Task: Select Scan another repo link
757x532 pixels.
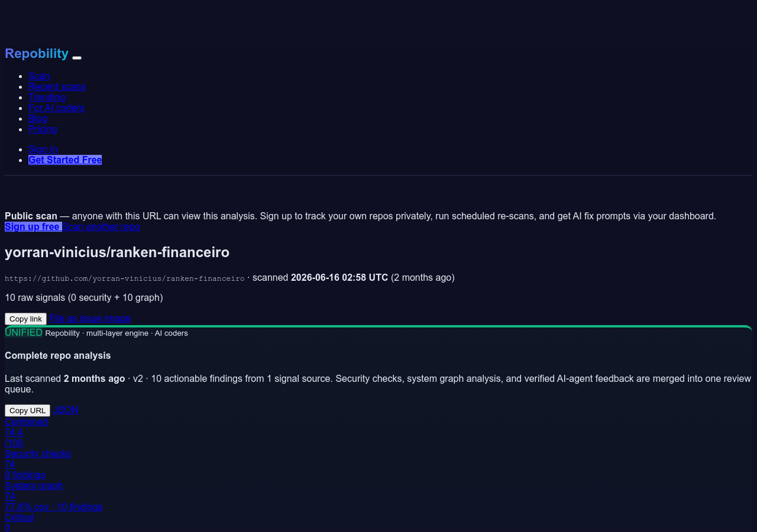Action: [101, 226]
